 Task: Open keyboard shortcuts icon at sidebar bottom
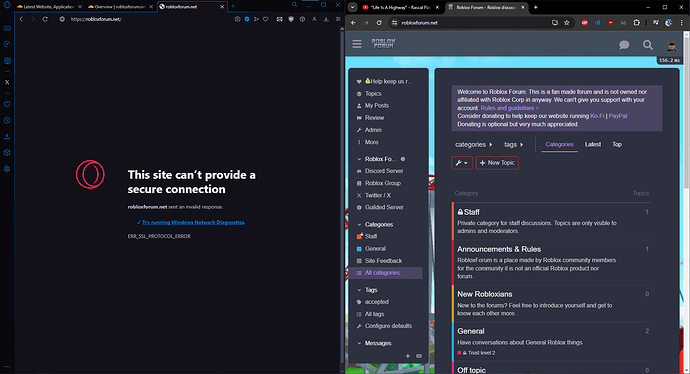(x=419, y=356)
